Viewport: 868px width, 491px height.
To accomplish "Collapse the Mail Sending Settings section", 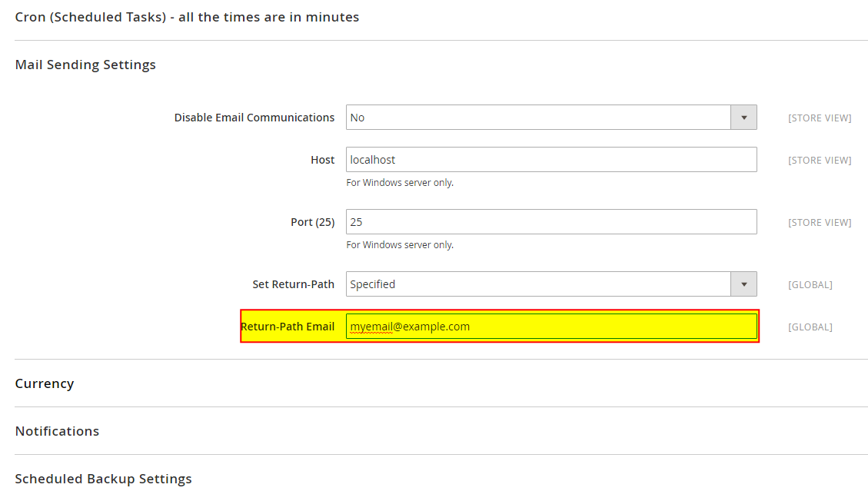I will pos(85,65).
